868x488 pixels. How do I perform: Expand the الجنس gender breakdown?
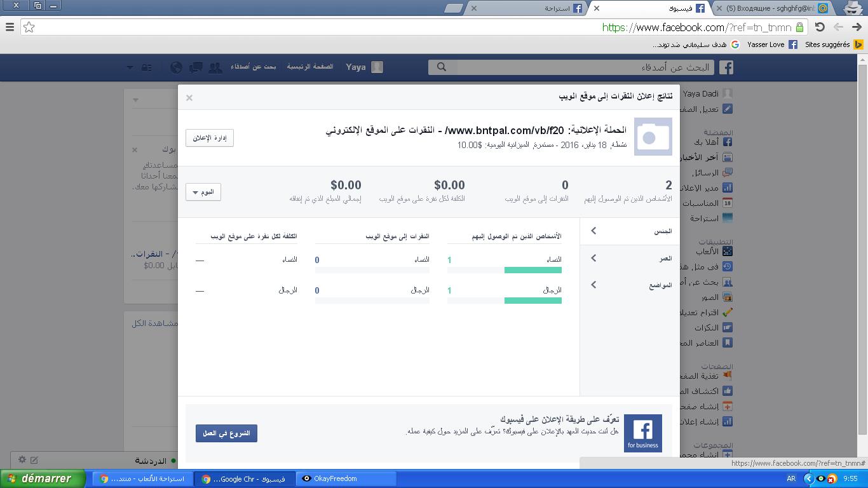[630, 231]
